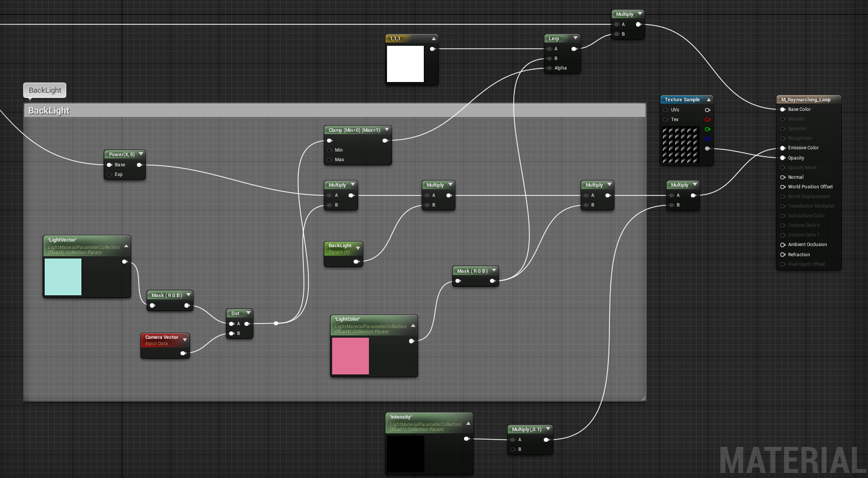The height and width of the screenshot is (478, 868).
Task: Click the reroute node after the Dot output
Action: click(276, 324)
